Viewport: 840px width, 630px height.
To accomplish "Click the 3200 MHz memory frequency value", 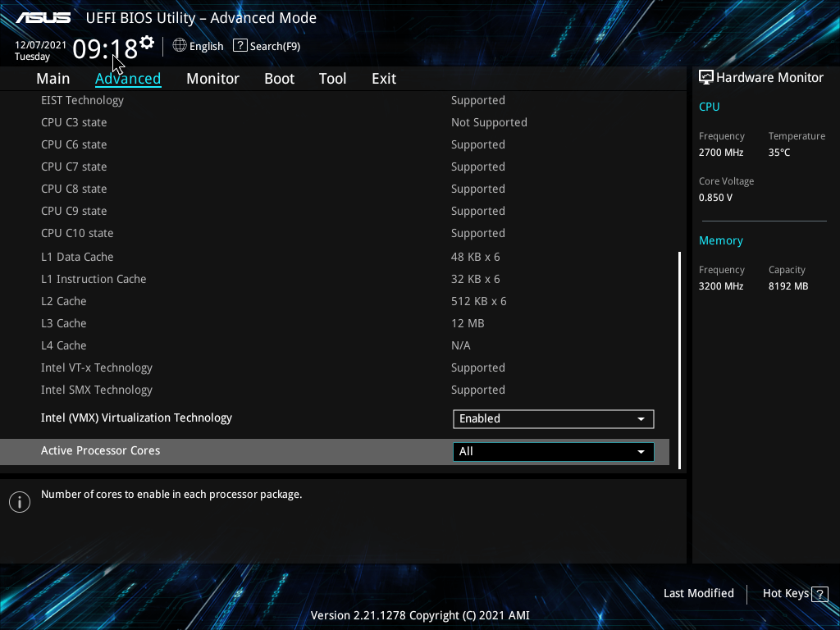I will pos(721,286).
